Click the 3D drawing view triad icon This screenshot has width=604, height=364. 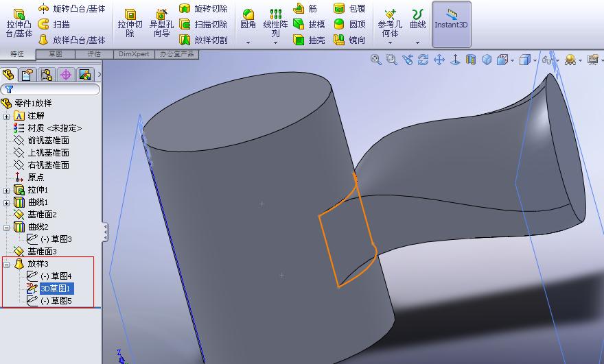(x=455, y=60)
